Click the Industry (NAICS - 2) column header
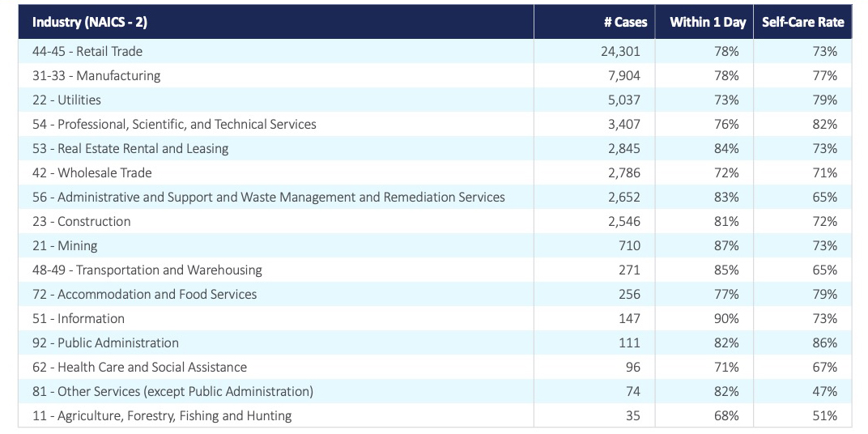This screenshot has width=868, height=434. 90,22
